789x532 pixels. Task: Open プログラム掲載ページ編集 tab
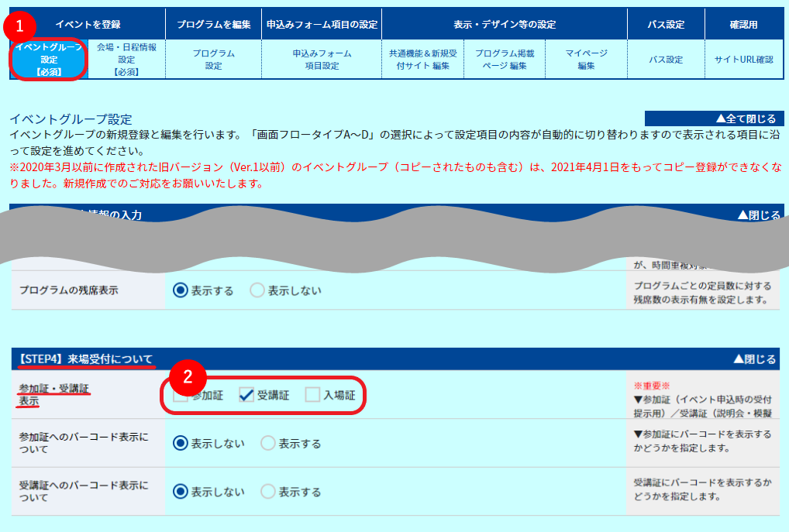pyautogui.click(x=505, y=60)
